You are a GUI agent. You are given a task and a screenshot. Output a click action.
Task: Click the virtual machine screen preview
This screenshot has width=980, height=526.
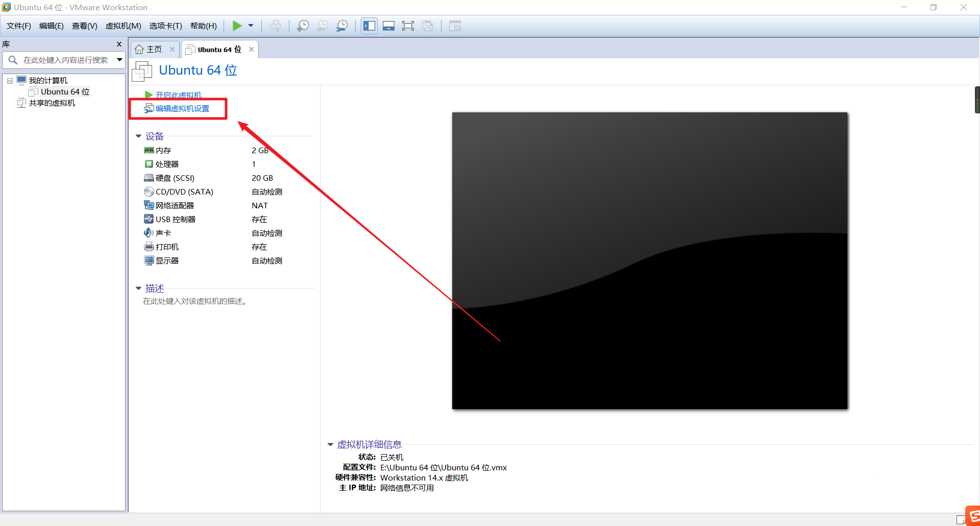(650, 260)
